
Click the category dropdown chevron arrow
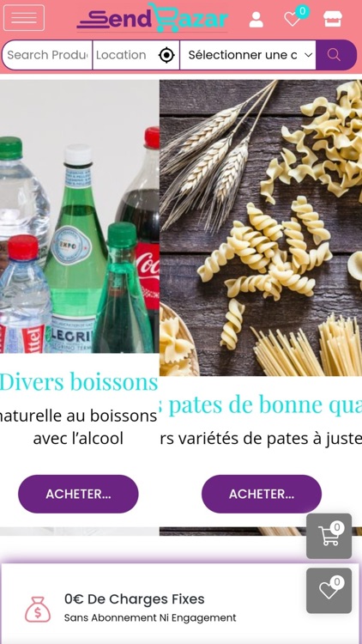(x=308, y=55)
